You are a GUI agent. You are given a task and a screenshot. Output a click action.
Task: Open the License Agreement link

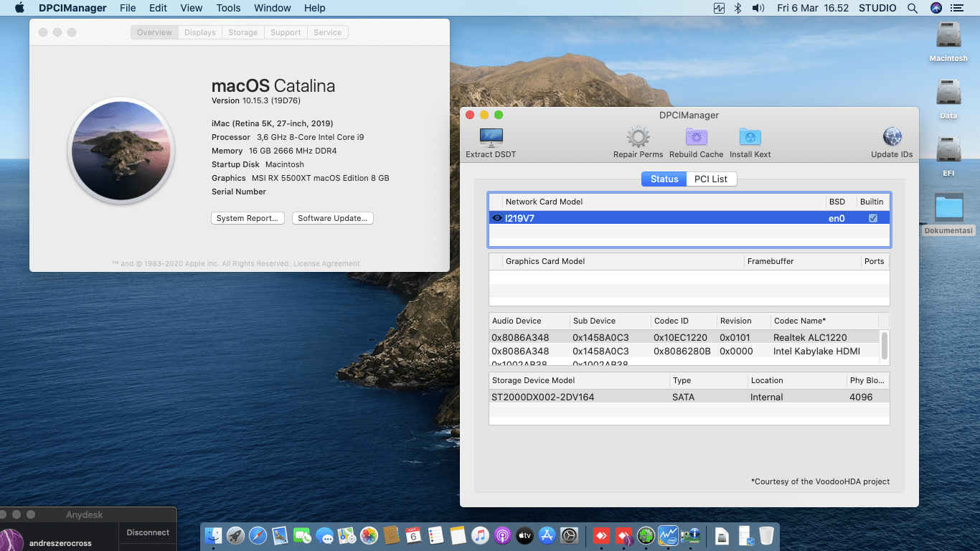click(326, 263)
